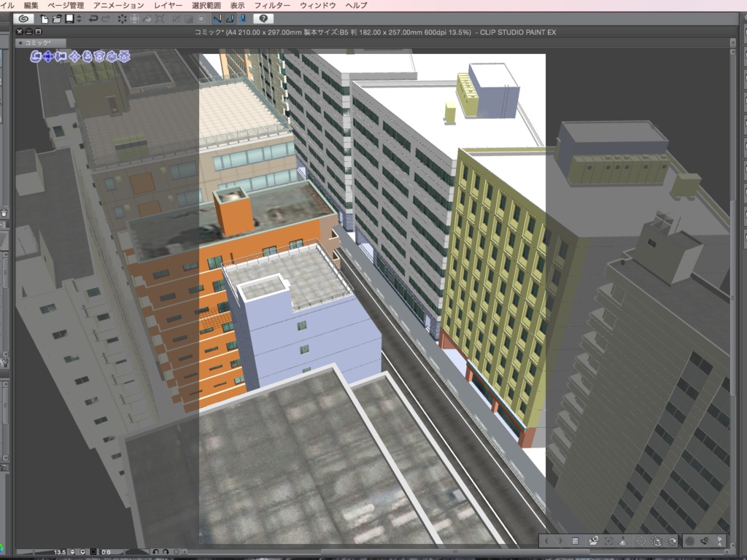Zoom out with the minus button
This screenshot has height=560, width=747.
pyautogui.click(x=72, y=552)
